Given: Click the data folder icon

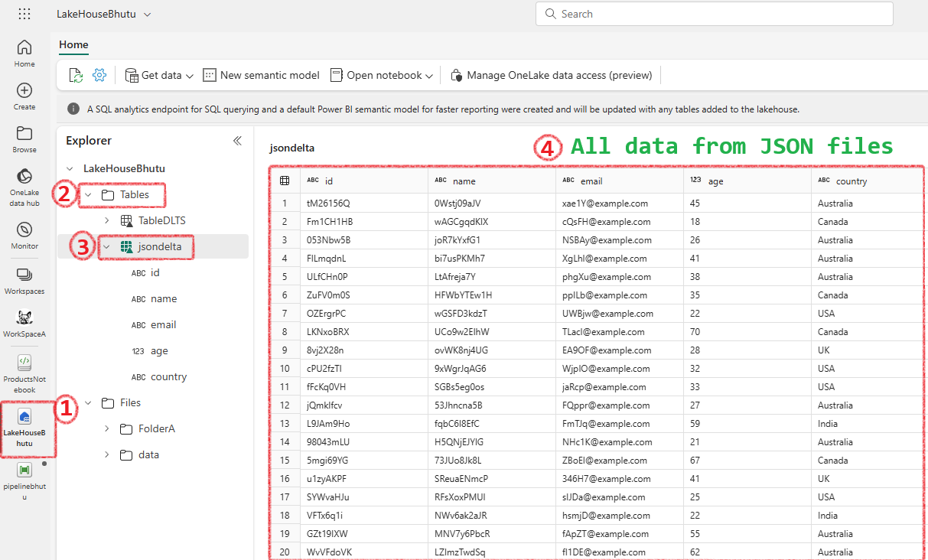Looking at the screenshot, I should [127, 454].
